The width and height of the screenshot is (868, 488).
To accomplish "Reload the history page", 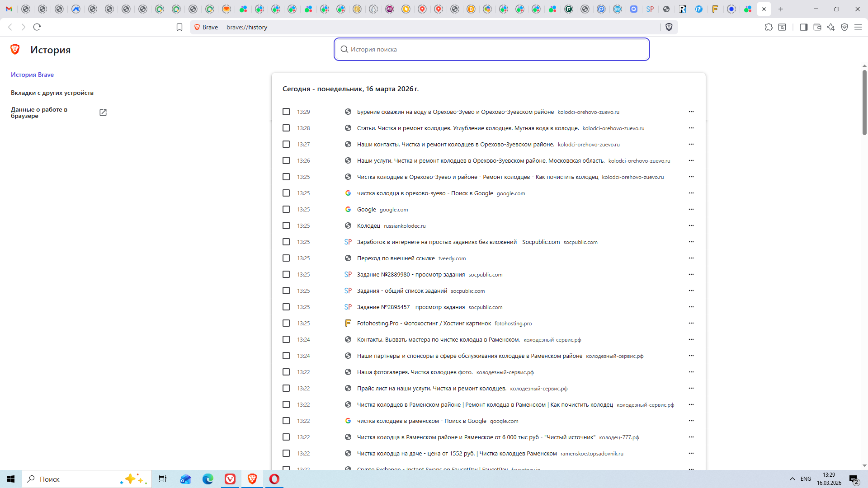I will tap(37, 27).
